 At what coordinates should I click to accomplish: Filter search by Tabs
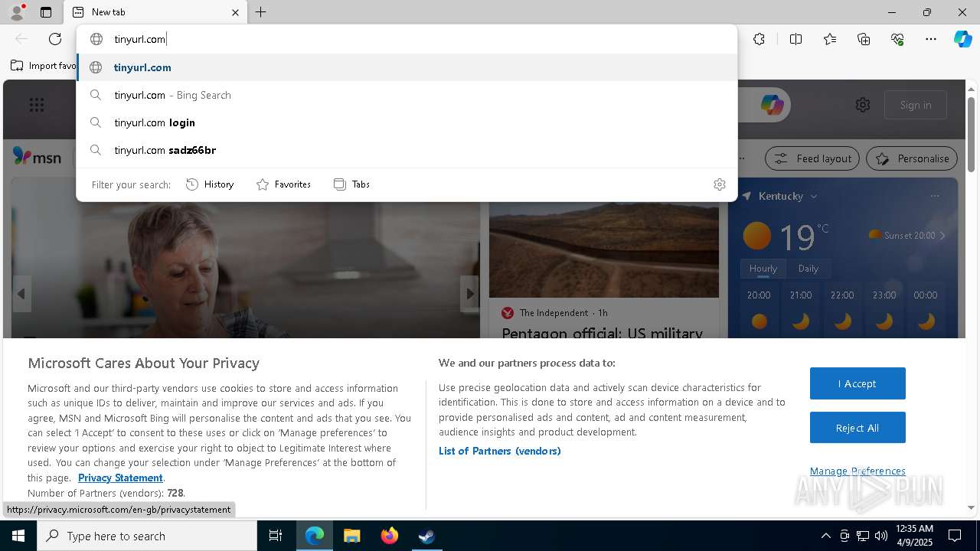coord(351,184)
